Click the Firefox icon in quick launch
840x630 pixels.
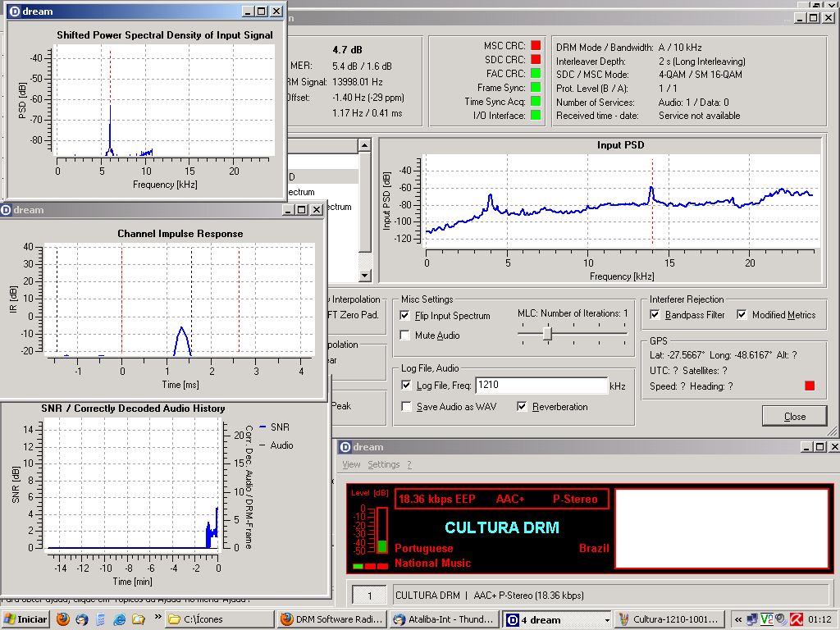click(62, 619)
